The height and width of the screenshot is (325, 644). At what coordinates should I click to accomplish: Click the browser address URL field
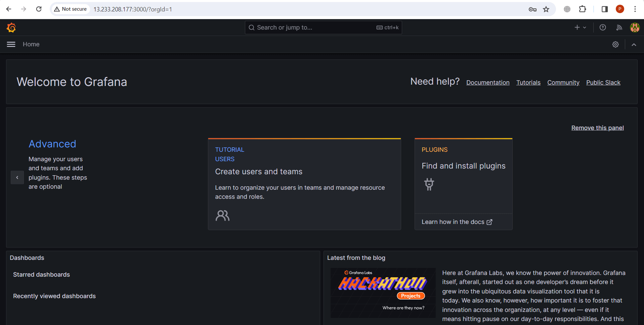coord(302,9)
